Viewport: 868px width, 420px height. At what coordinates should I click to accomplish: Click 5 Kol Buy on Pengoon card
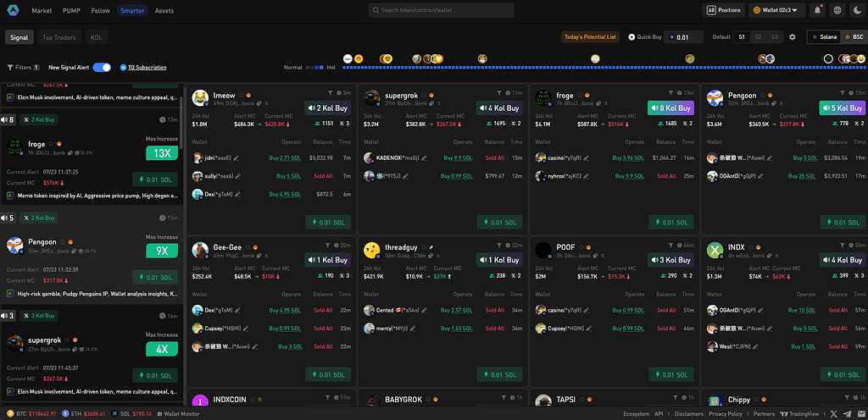(x=843, y=108)
